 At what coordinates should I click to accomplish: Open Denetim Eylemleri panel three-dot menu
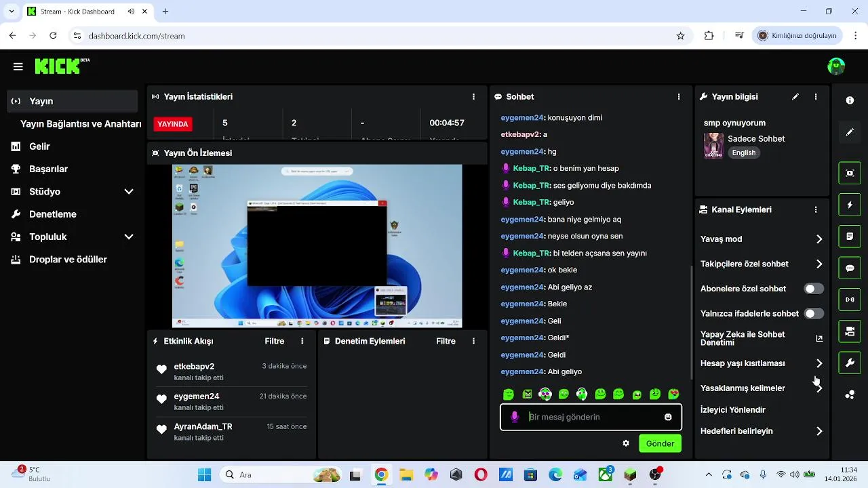[x=473, y=341]
